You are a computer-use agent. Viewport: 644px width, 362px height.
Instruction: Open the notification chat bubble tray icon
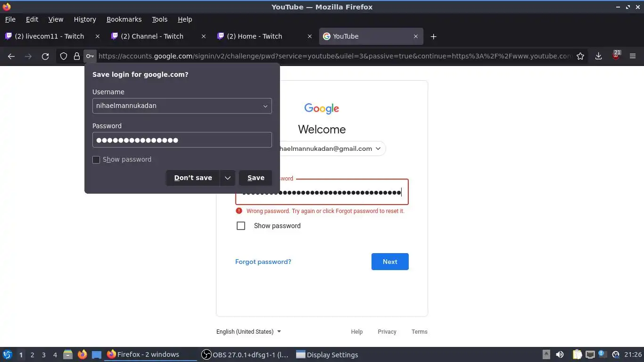602,354
